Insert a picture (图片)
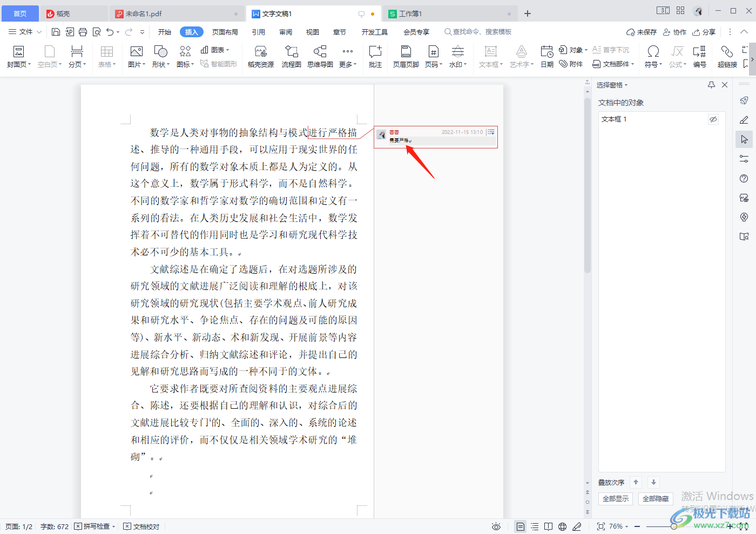This screenshot has width=756, height=534. (137, 57)
